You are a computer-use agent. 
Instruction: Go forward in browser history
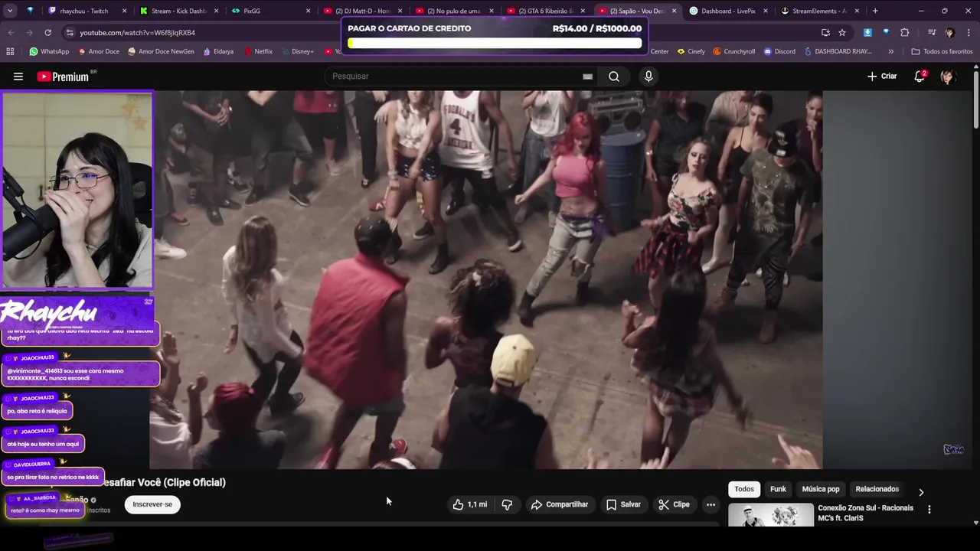[x=29, y=33]
